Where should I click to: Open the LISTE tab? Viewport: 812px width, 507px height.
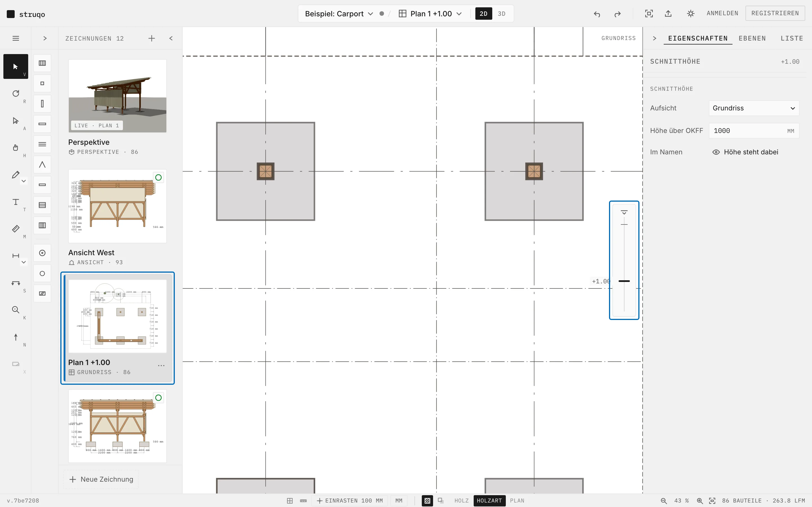(791, 38)
